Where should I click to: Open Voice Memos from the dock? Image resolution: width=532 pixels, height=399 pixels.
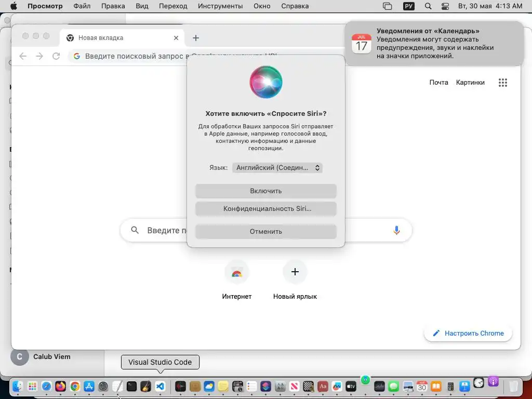pyautogui.click(x=180, y=386)
